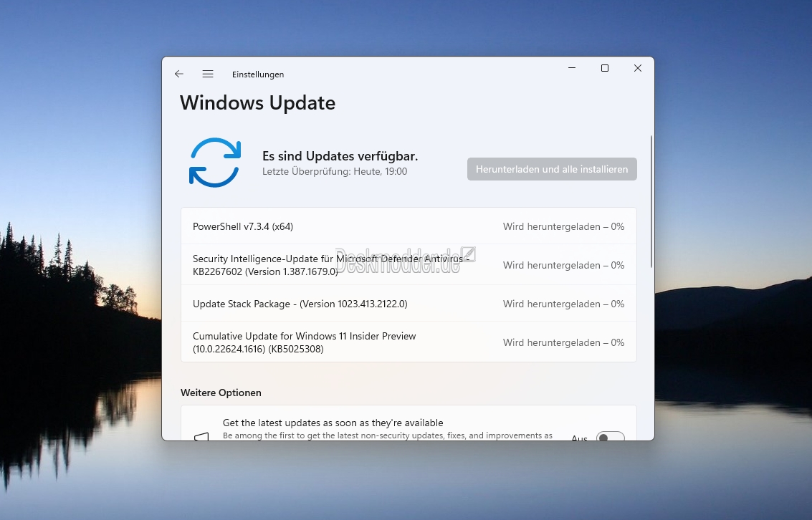Click 'Es sind Updates verfügbar.' status text

pos(340,155)
